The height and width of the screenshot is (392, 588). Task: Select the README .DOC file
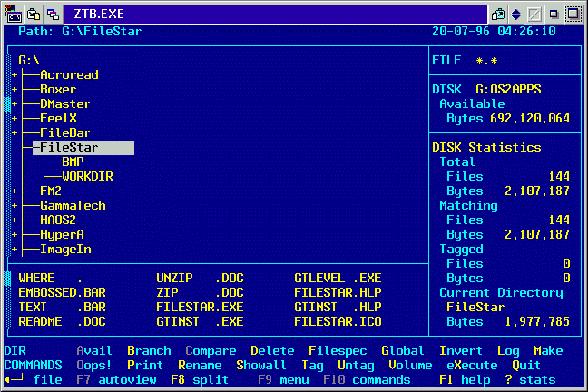[x=63, y=322]
